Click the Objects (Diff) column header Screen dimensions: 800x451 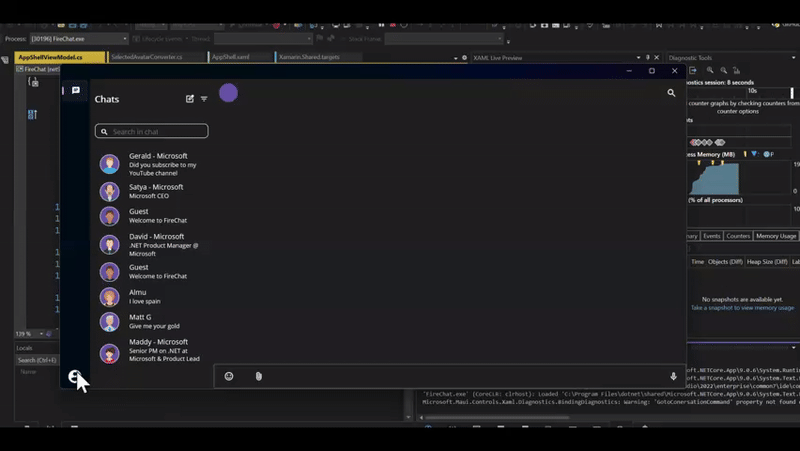(725, 262)
